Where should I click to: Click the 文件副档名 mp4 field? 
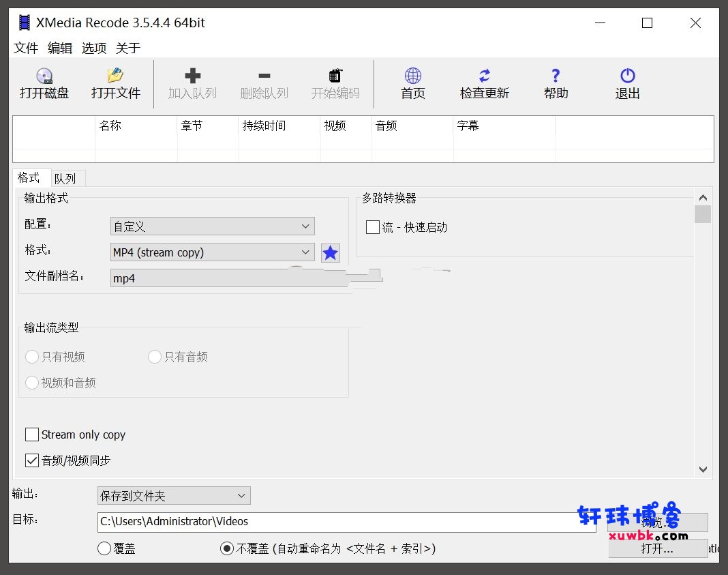tap(229, 278)
